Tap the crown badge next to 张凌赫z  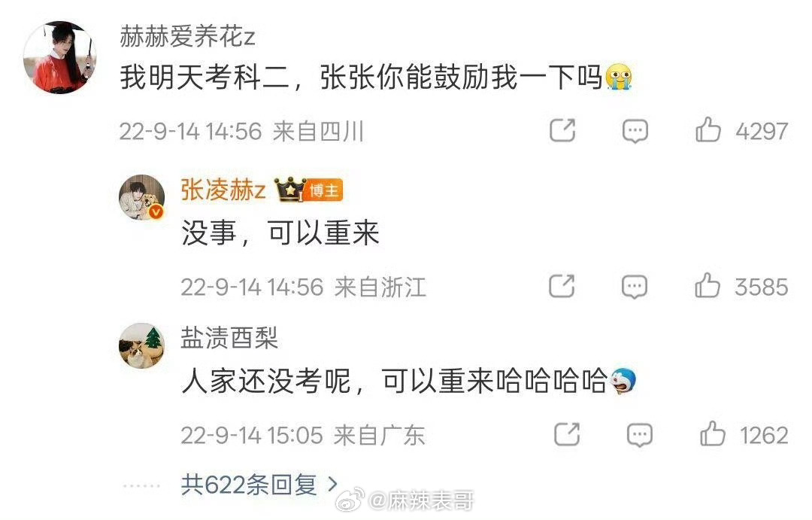[x=290, y=190]
